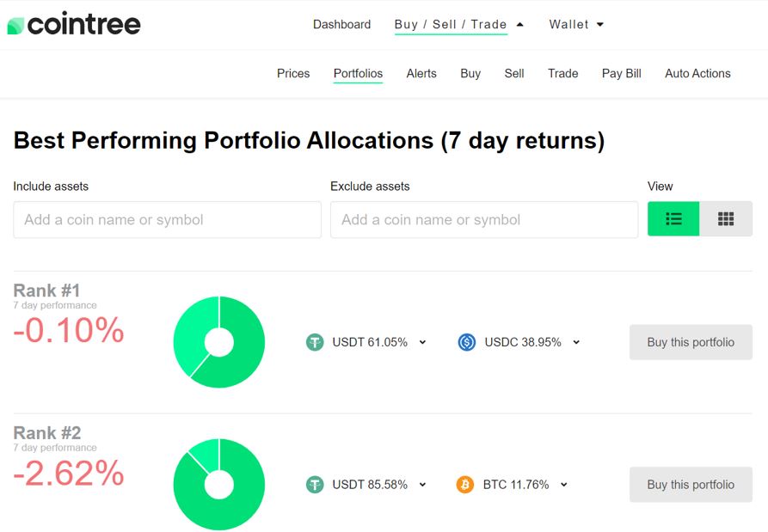Open the Auto Actions tab
Image resolution: width=768 pixels, height=532 pixels.
(697, 73)
